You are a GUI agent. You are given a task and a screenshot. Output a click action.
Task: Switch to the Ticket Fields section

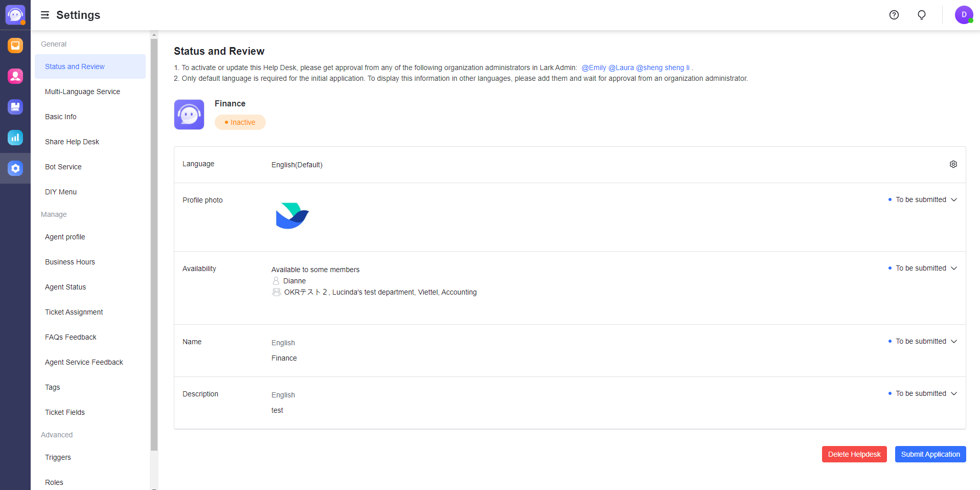click(64, 412)
